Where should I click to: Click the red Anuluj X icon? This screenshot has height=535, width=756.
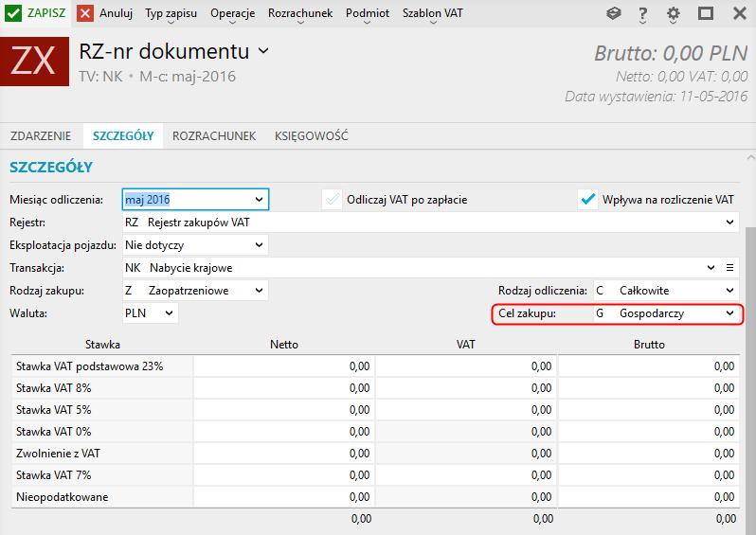pos(85,13)
